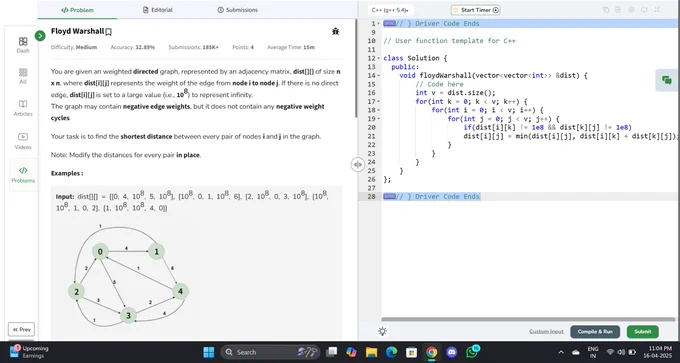This screenshot has width=680, height=363.
Task: Open the Upcoming Earnings widget
Action: [x=29, y=352]
